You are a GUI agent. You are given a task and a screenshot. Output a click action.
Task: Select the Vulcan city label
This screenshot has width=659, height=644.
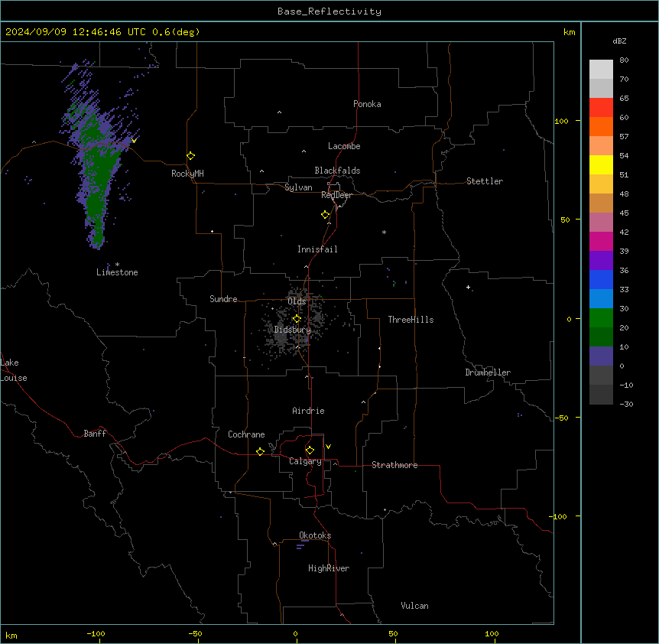point(415,606)
